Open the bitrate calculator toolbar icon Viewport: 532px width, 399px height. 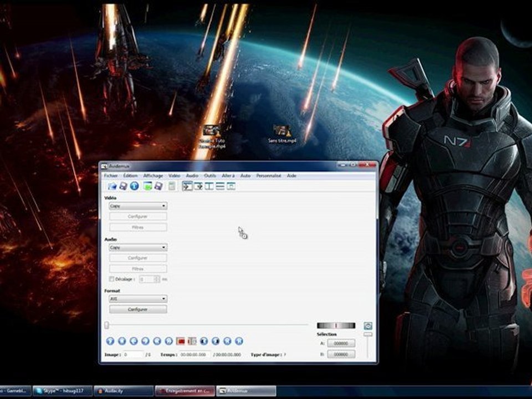pos(172,186)
